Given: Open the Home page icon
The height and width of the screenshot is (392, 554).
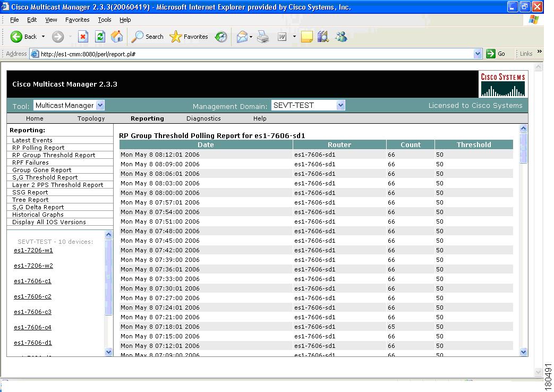Looking at the screenshot, I should (x=117, y=37).
